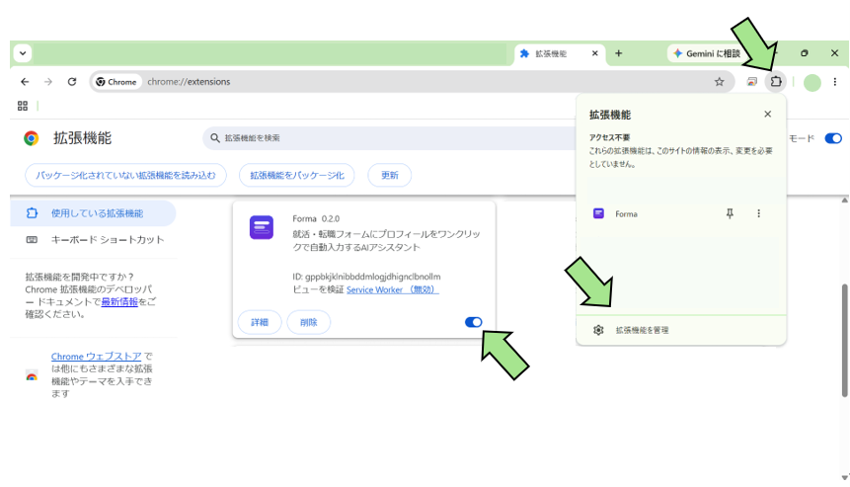850x487 pixels.
Task: Open Forma's three-dot options in popup
Action: click(758, 214)
